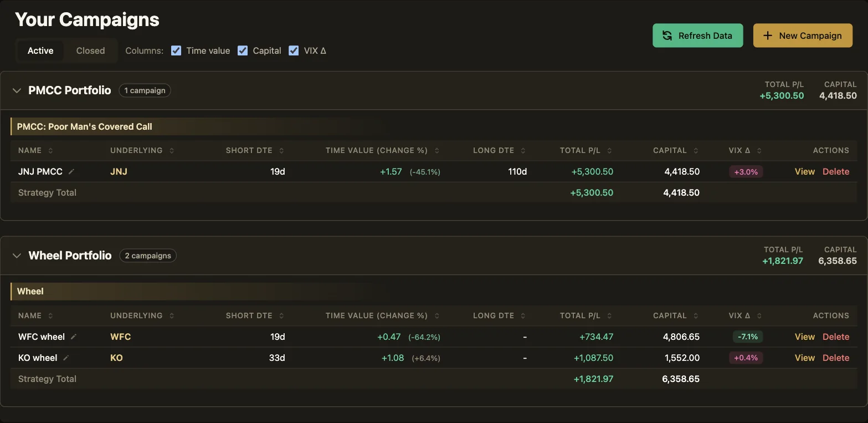Create a New Campaign
This screenshot has height=423, width=868.
point(803,35)
